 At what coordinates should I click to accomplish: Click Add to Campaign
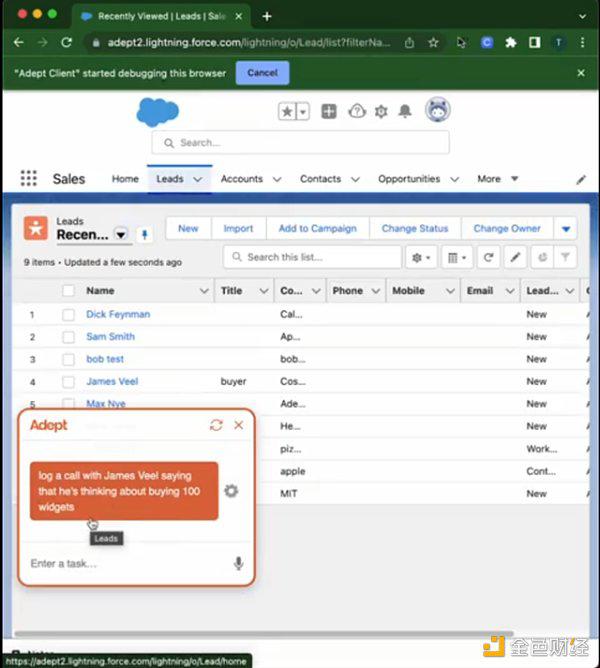click(x=317, y=229)
